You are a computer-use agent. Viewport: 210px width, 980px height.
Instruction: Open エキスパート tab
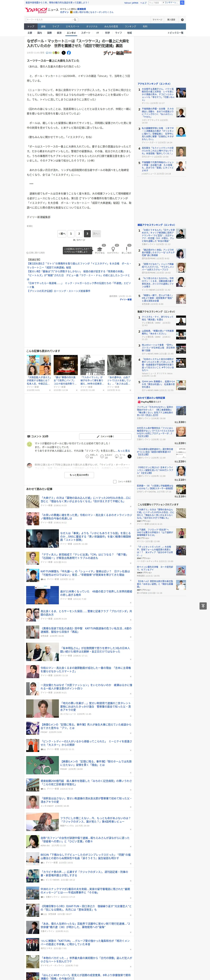(72, 26)
